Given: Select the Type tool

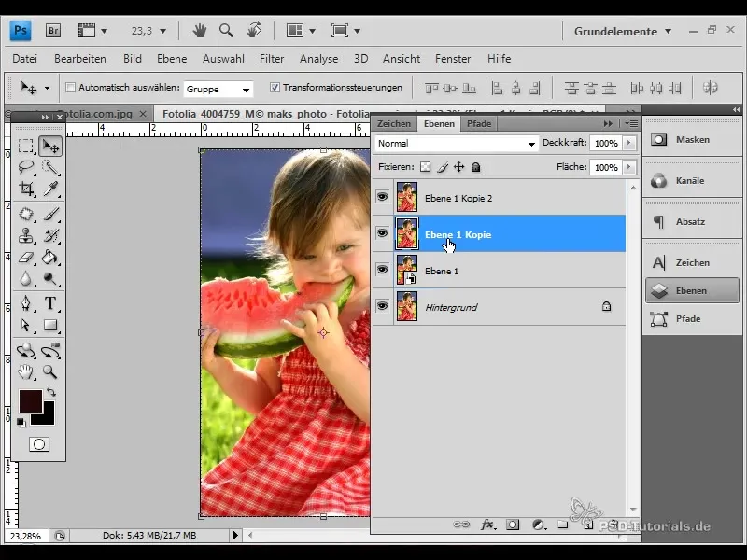Looking at the screenshot, I should [x=50, y=303].
